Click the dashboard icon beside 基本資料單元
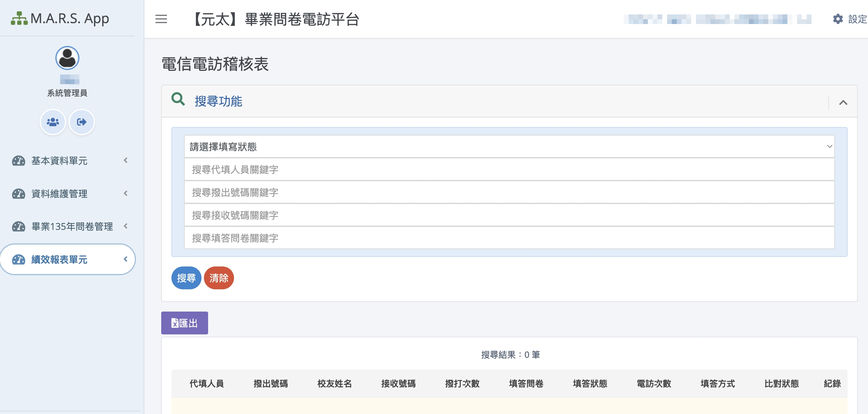The width and height of the screenshot is (868, 414). pos(19,161)
